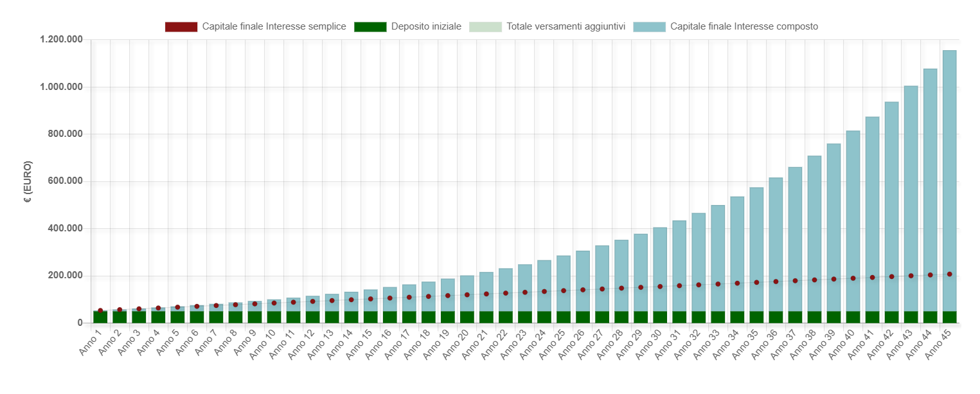980x394 pixels.
Task: Click the green base segment of Anno 1
Action: (100, 317)
